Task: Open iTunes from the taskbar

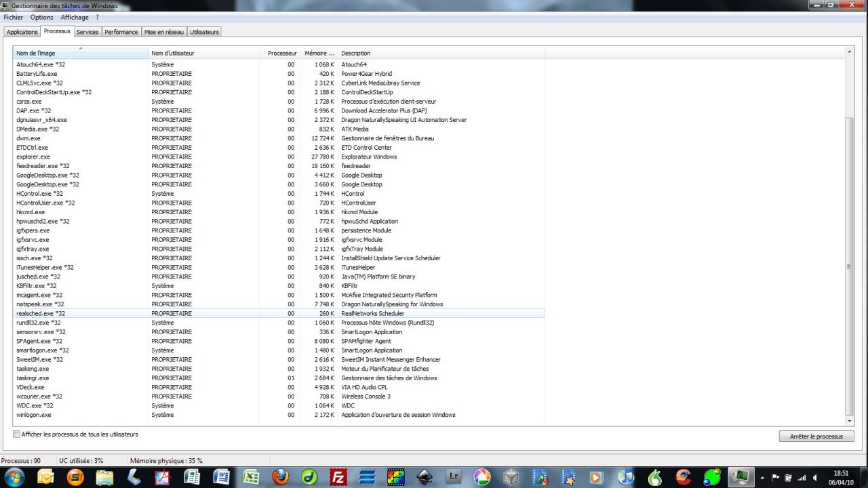Action: point(625,477)
